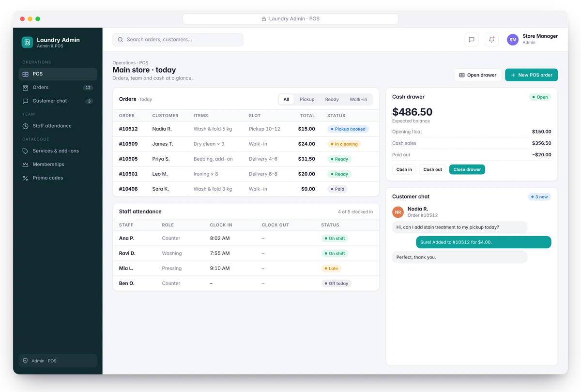Viewport: 581px width, 392px height.
Task: Select the All orders filter tab
Action: click(286, 99)
